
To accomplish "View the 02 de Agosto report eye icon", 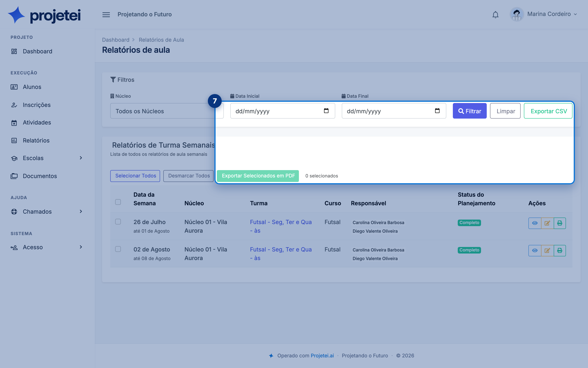I will click(535, 250).
